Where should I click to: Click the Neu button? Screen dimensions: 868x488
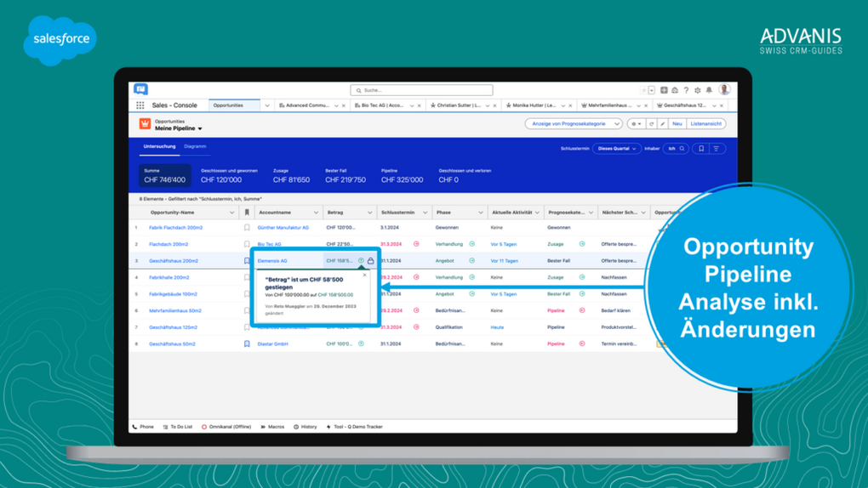tap(677, 124)
